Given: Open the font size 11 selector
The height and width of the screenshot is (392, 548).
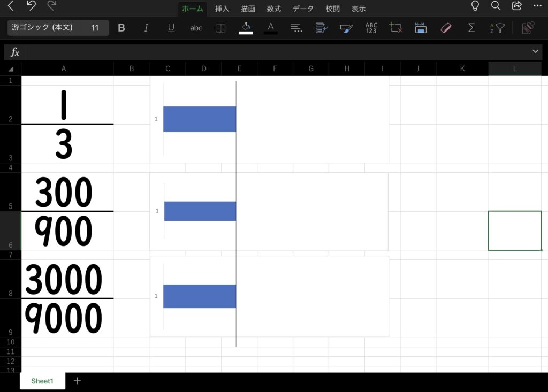Looking at the screenshot, I should tap(95, 28).
